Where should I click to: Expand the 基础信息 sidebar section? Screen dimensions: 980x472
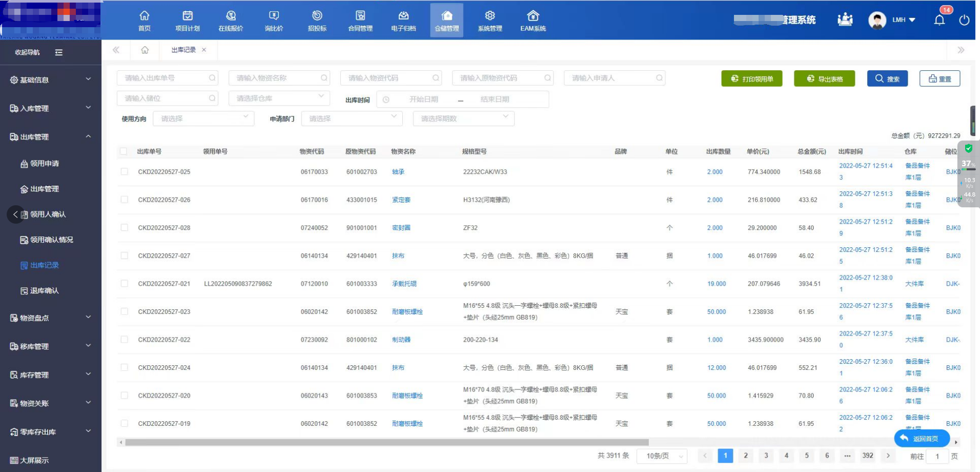pyautogui.click(x=51, y=80)
